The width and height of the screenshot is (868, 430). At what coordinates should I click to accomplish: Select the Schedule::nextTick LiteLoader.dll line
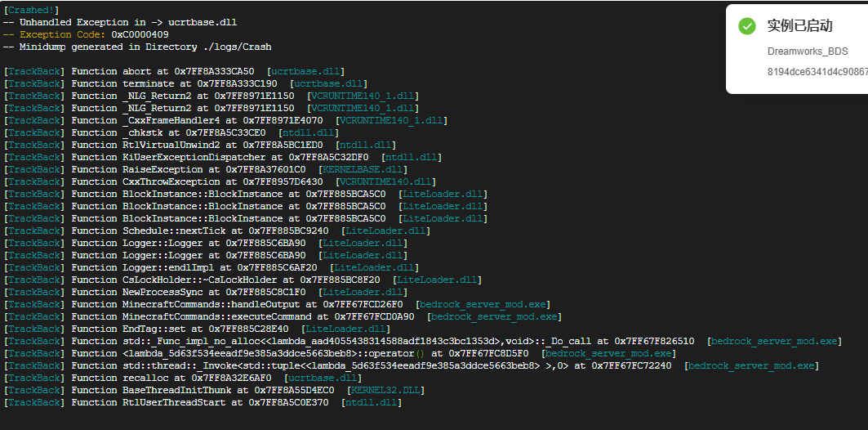(x=217, y=231)
